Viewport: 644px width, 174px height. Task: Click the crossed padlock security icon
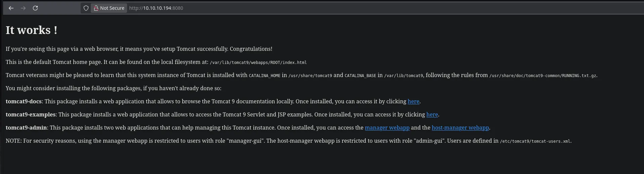tap(96, 8)
